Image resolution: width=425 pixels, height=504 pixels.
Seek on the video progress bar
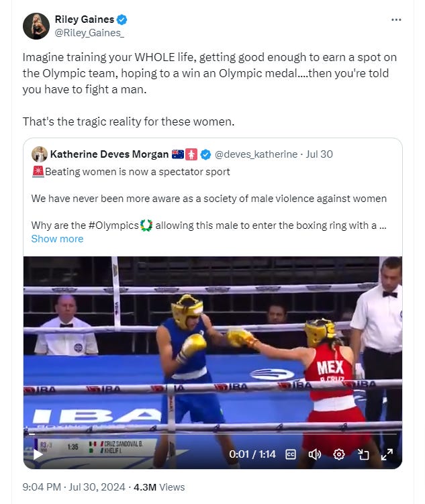(212, 434)
